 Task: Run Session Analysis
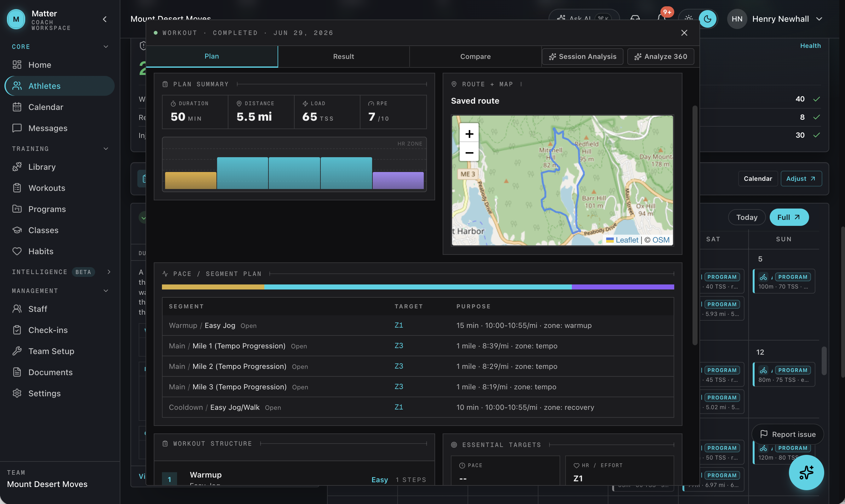(x=583, y=56)
